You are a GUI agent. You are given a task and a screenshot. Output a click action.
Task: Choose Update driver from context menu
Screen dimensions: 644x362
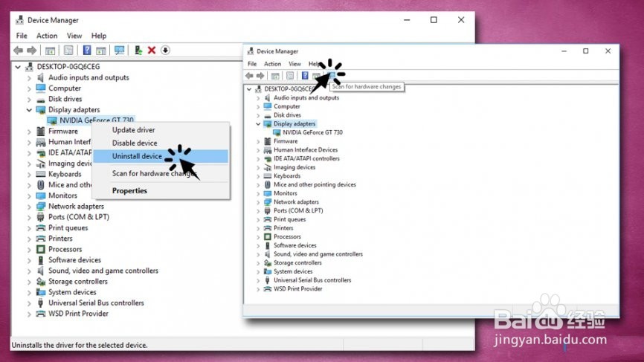point(161,129)
